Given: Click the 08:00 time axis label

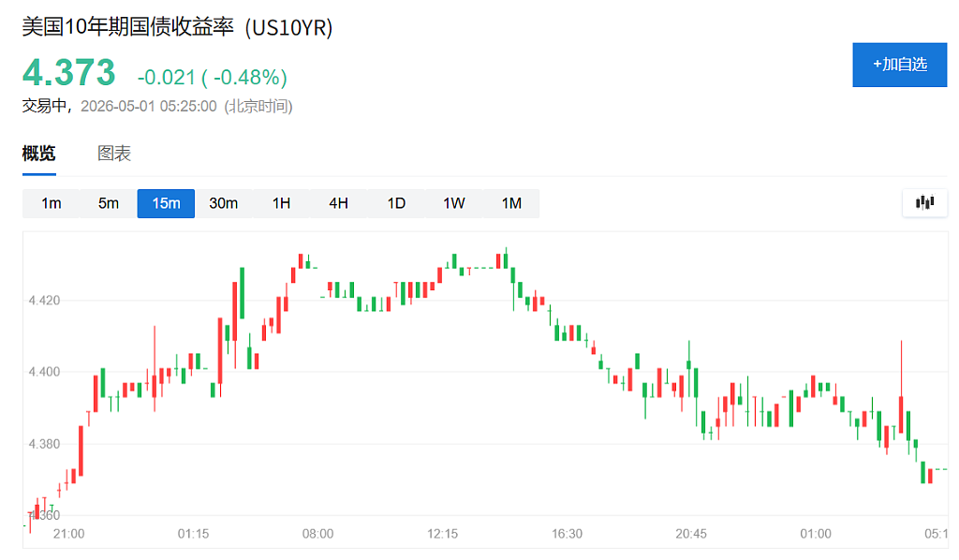Looking at the screenshot, I should pyautogui.click(x=318, y=534).
